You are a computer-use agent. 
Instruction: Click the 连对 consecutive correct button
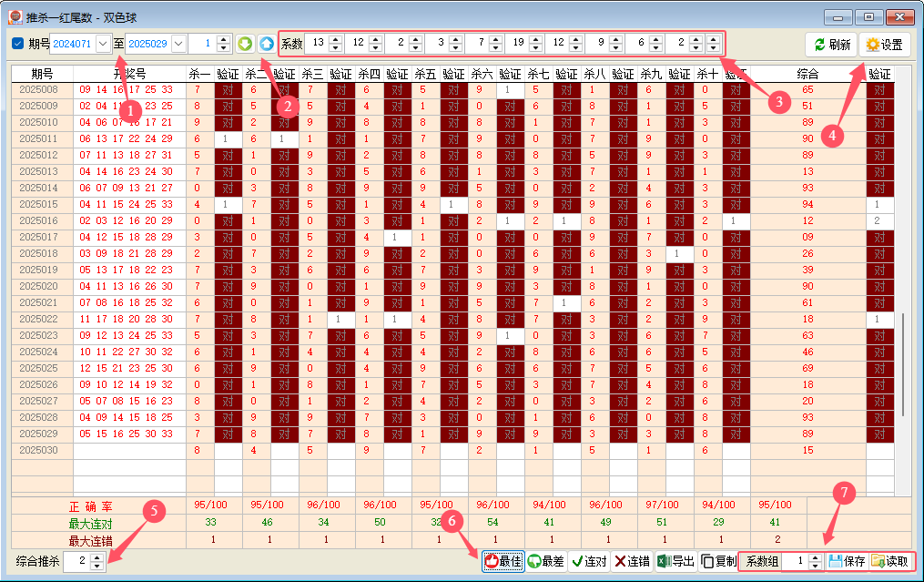(x=589, y=562)
